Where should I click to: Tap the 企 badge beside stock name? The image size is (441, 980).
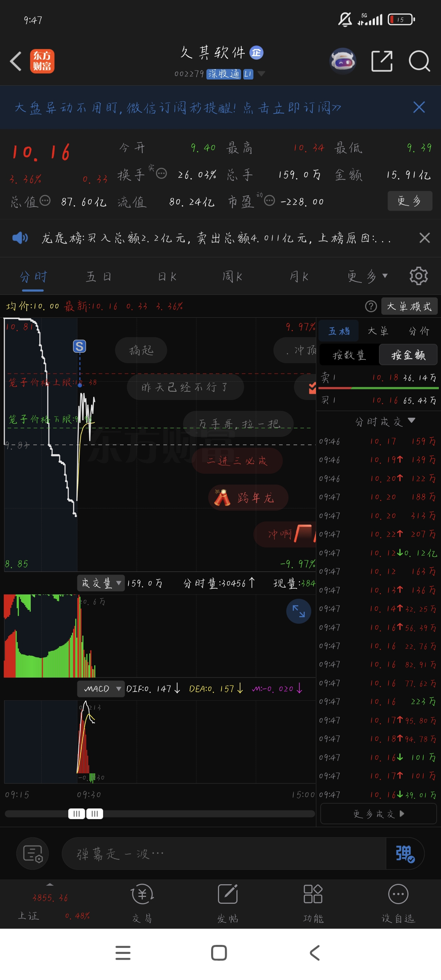tap(256, 52)
